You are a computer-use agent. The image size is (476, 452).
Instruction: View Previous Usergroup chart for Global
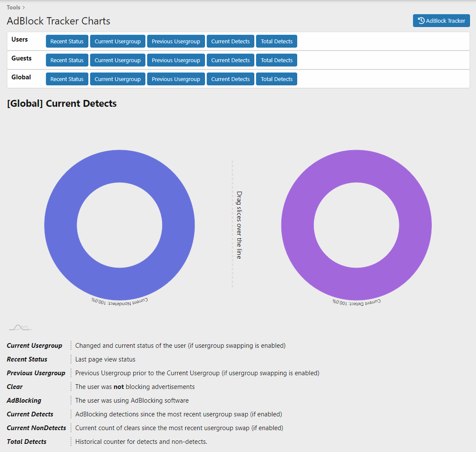(x=176, y=79)
